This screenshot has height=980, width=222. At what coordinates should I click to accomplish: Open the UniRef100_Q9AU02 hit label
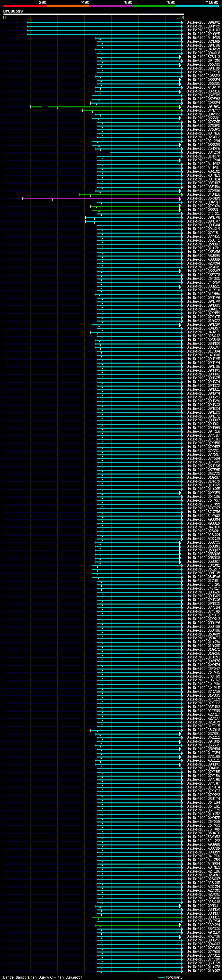pos(203,23)
